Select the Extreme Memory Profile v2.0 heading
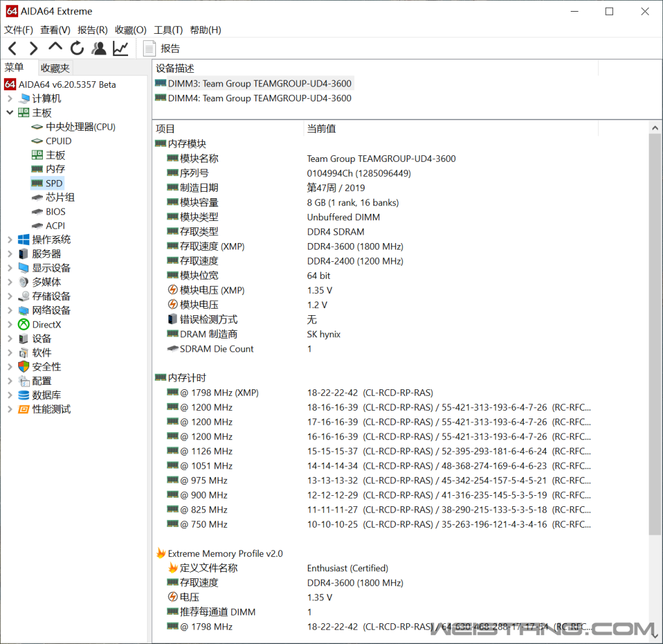 [x=220, y=554]
